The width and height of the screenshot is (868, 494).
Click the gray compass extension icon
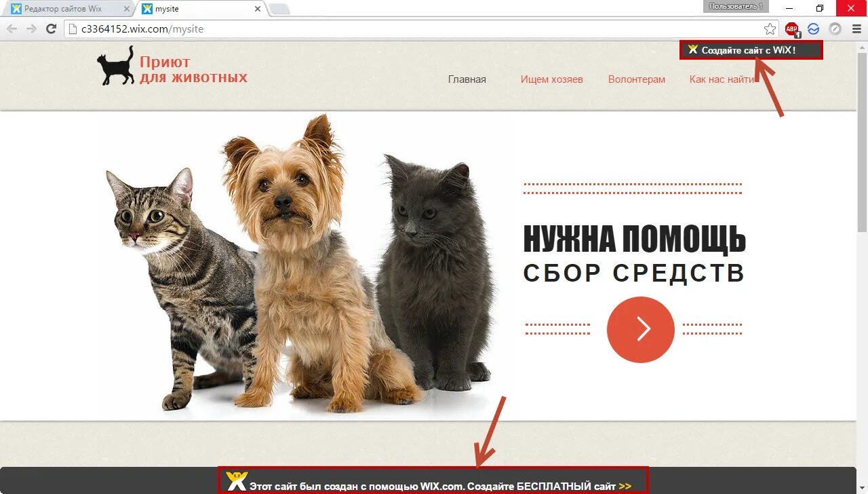point(835,29)
